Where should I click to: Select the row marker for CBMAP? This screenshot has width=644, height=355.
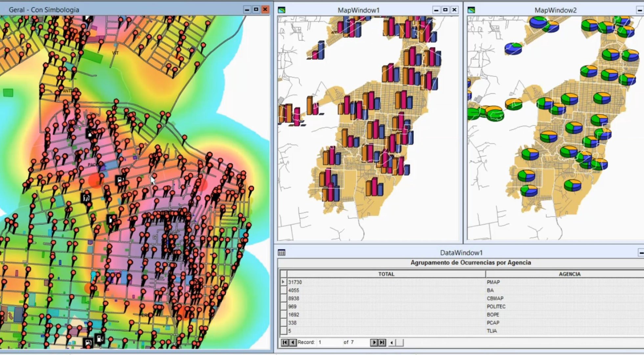pyautogui.click(x=283, y=298)
